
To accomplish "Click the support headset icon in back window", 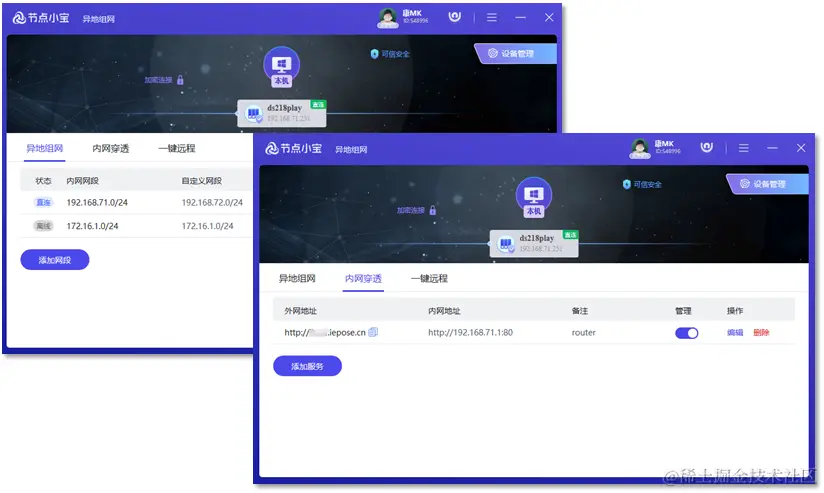I will tap(455, 17).
